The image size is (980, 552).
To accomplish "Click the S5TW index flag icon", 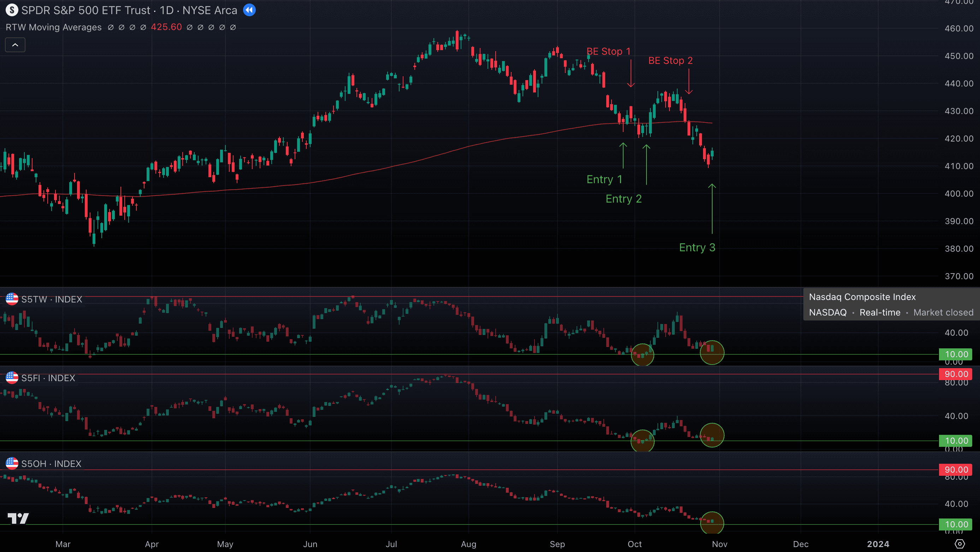I will [x=12, y=299].
